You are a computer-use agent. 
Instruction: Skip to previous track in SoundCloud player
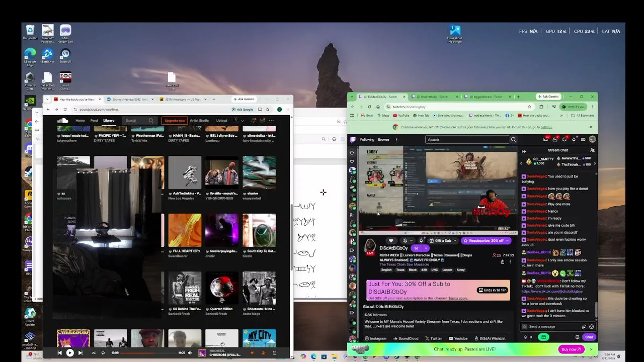(x=59, y=353)
